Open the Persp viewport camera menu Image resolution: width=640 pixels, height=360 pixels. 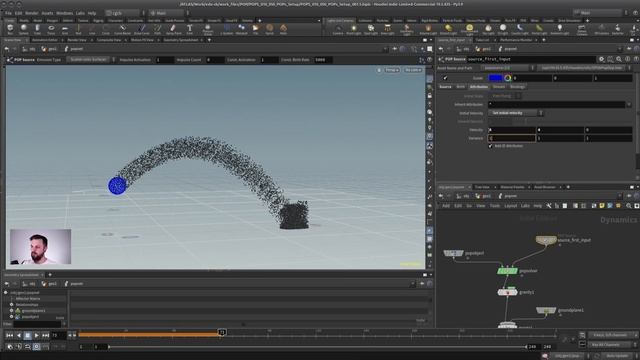[392, 70]
